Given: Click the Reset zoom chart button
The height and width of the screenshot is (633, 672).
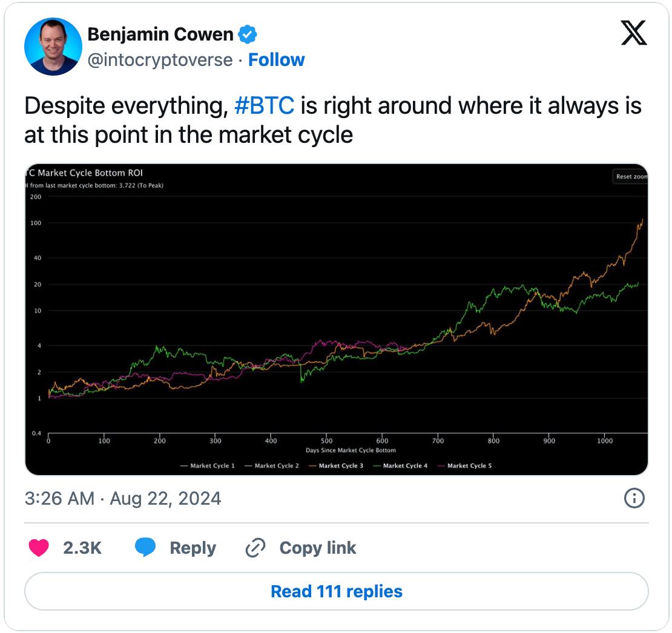Looking at the screenshot, I should click(x=630, y=177).
